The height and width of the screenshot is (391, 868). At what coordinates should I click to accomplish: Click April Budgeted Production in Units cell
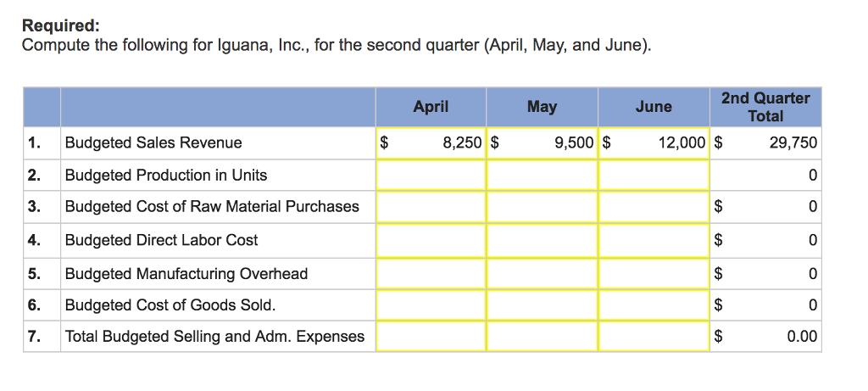[431, 176]
